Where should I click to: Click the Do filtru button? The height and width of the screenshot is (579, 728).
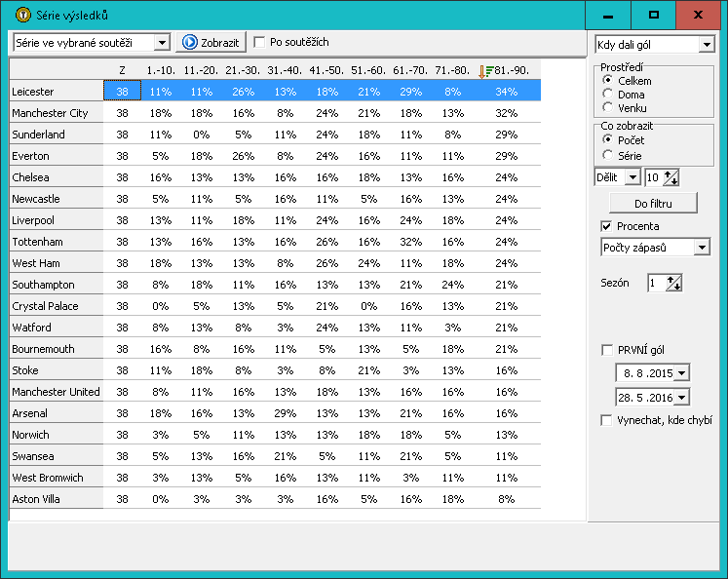coord(653,204)
